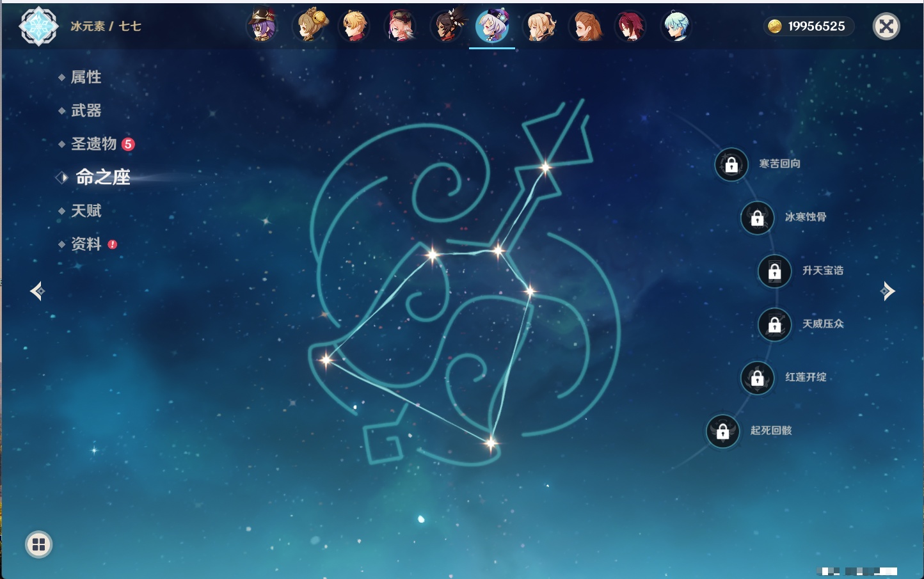Viewport: 924px width, 579px height.
Task: Click the red badge 5 beside 圣遗物
Action: [128, 144]
